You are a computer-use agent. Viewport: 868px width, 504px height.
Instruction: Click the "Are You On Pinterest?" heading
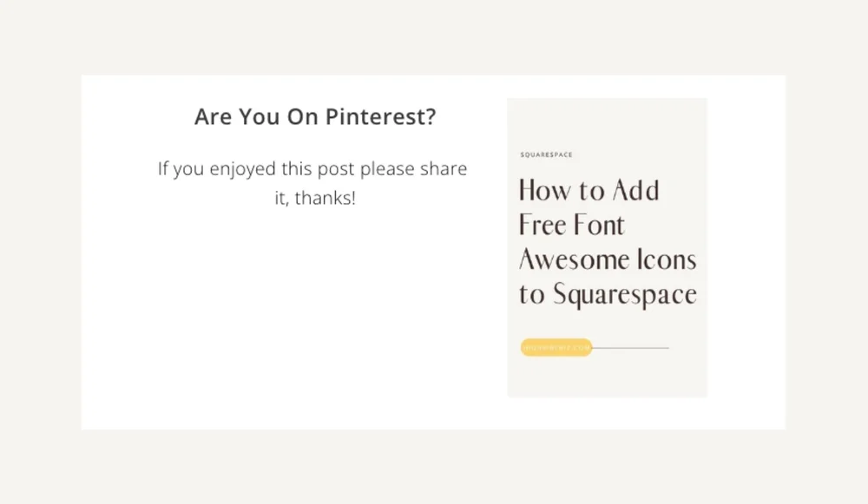pos(315,117)
